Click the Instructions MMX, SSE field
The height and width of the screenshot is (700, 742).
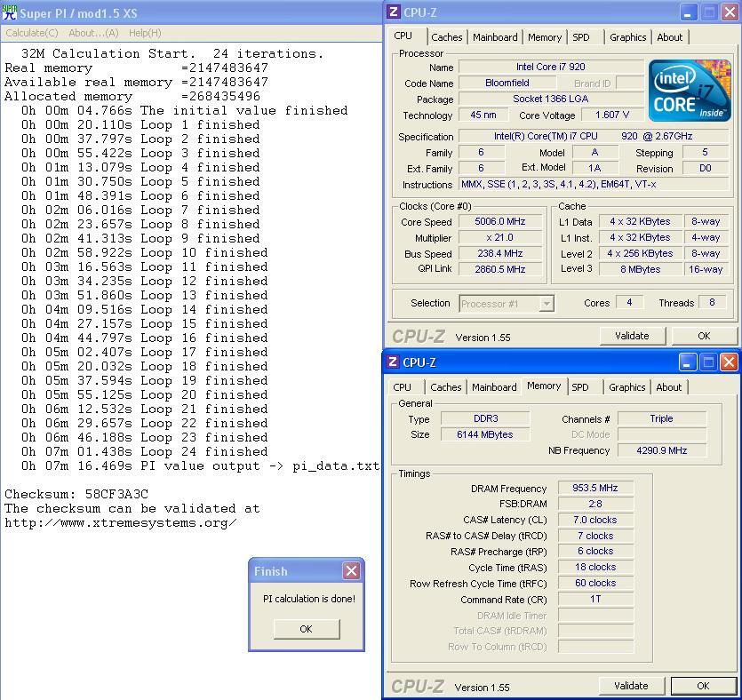(x=594, y=185)
